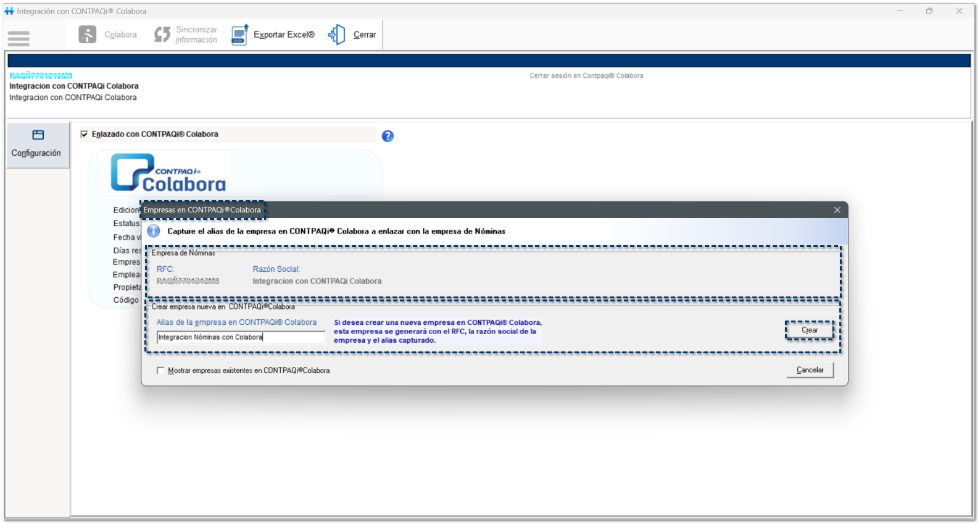
Task: Click the Exportar Excel label
Action: click(x=284, y=35)
